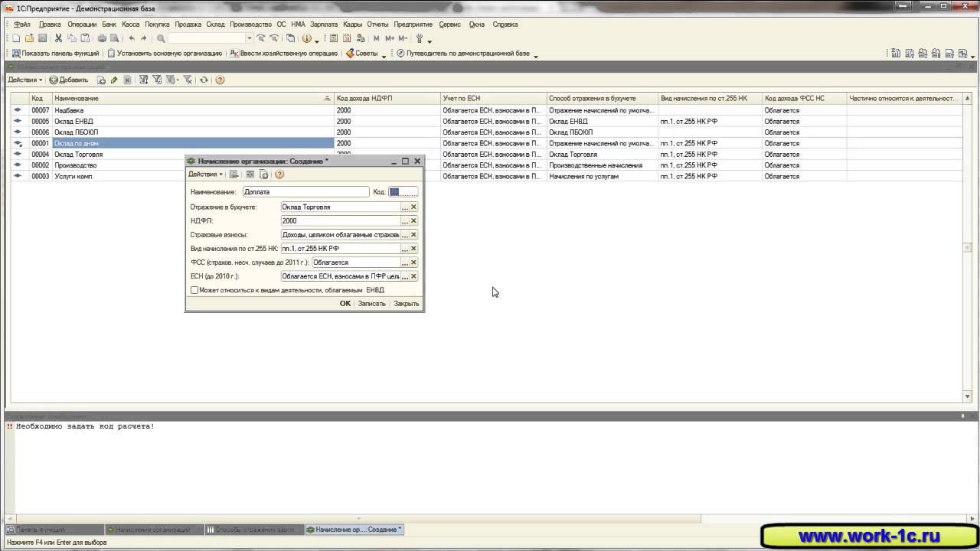
Task: Clear the ЕСН (до 2010 г.) field
Action: click(x=413, y=276)
